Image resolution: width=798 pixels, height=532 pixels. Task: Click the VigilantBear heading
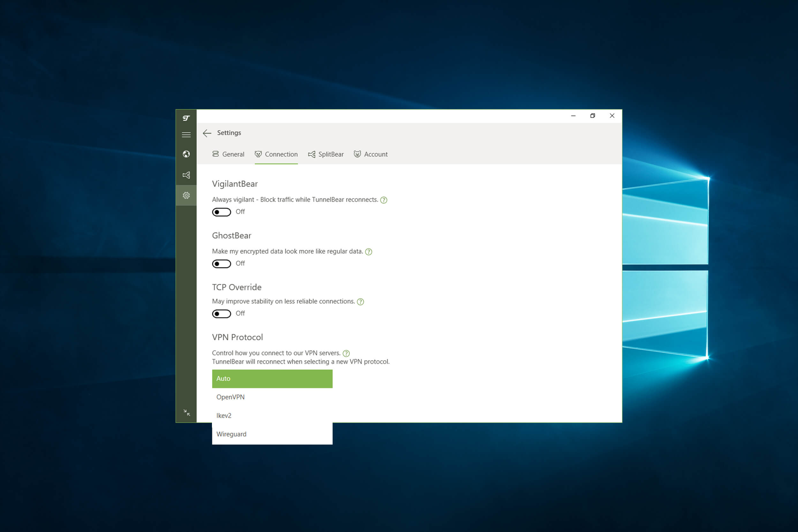tap(235, 184)
